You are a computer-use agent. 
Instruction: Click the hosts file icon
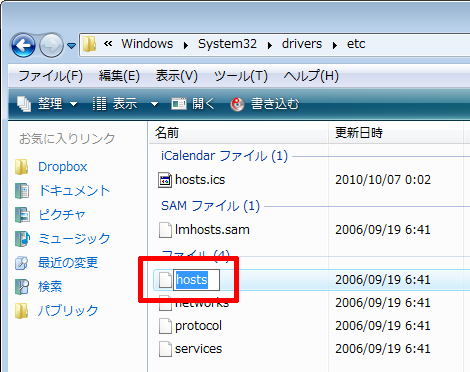point(165,280)
